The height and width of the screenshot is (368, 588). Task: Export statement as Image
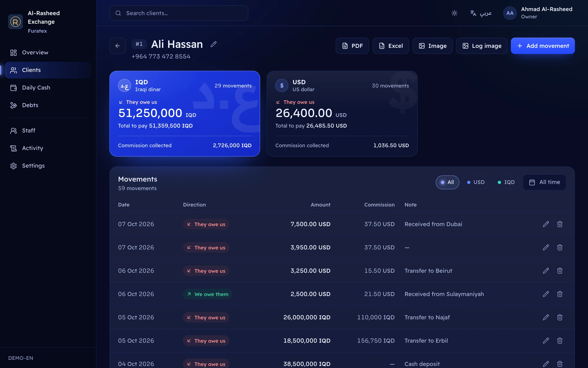[x=432, y=46]
